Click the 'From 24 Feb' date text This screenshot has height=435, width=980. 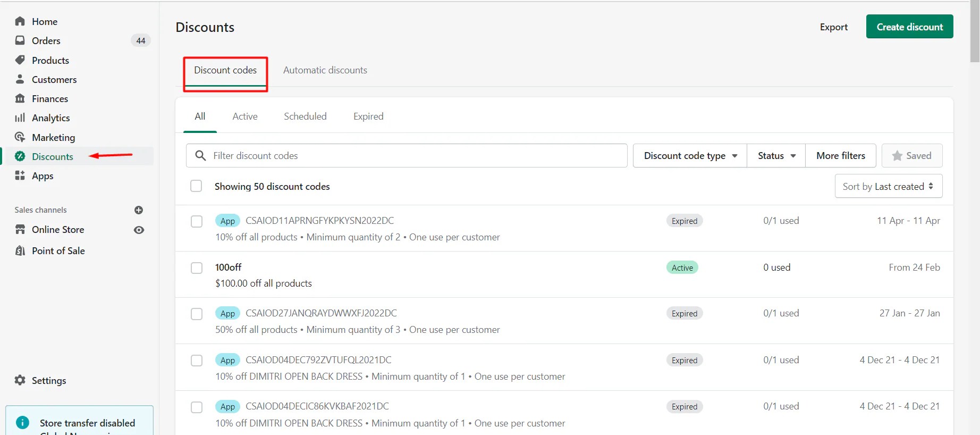pos(914,267)
